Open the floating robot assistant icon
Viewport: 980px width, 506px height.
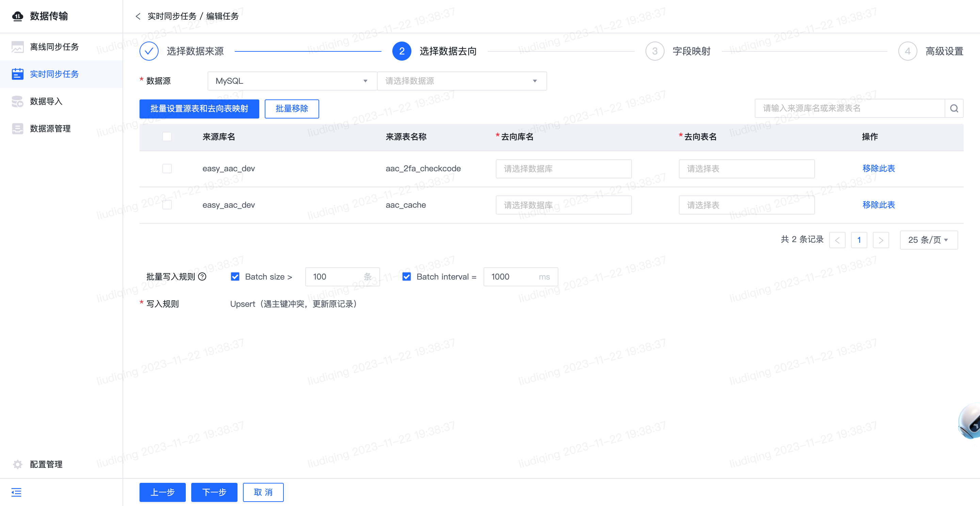point(969,422)
